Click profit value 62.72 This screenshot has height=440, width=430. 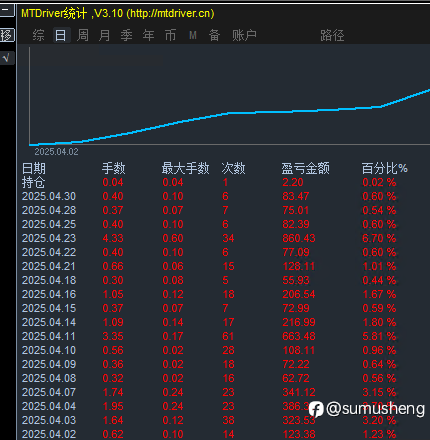point(296,378)
